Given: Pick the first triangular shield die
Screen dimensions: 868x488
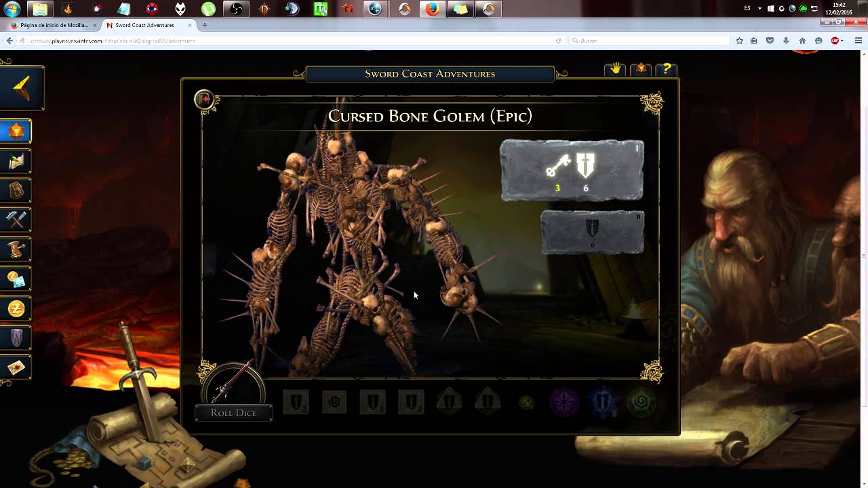Looking at the screenshot, I should click(x=449, y=403).
